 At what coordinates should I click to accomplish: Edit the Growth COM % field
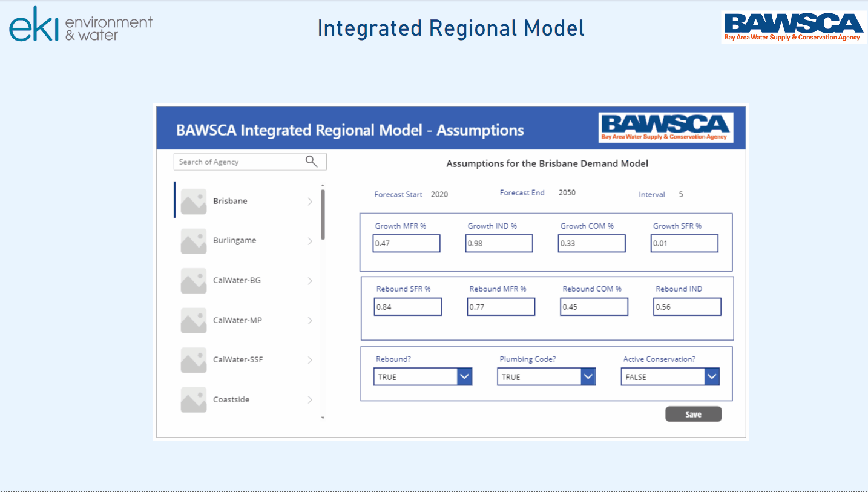[x=591, y=243]
